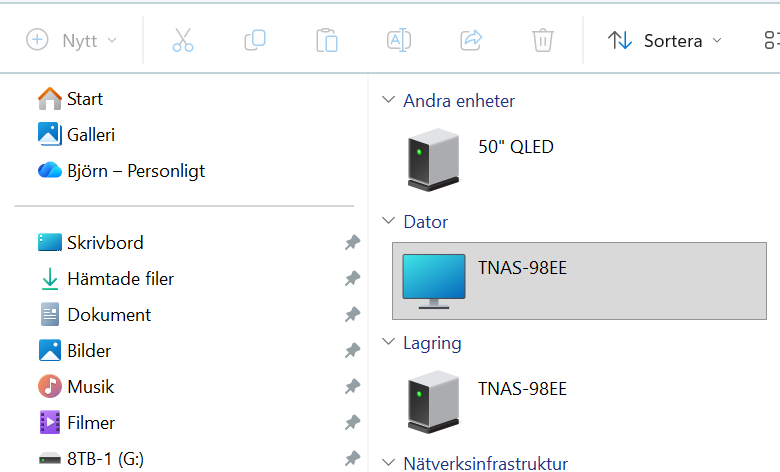Open Björn – Personligt OneDrive folder

121,171
